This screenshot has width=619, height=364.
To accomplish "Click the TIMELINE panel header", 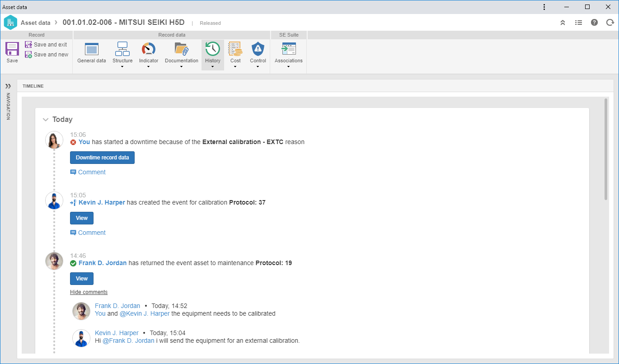I will point(315,86).
